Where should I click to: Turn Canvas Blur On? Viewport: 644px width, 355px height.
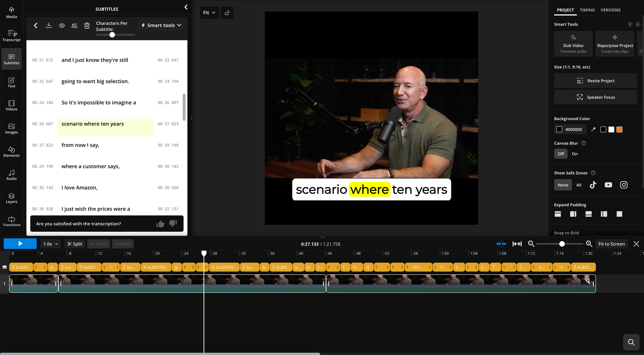(574, 154)
